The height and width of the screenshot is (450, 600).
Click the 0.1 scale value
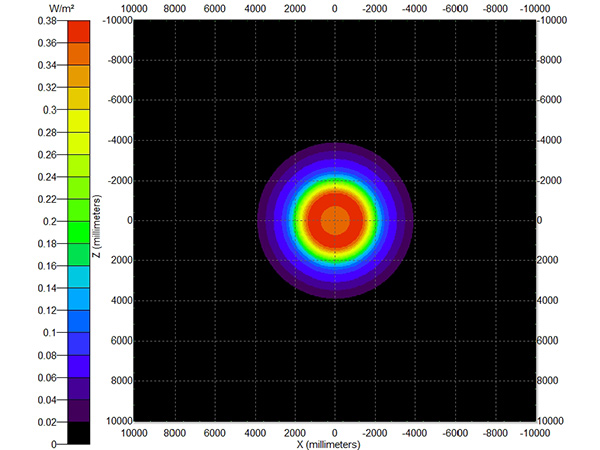coord(50,333)
